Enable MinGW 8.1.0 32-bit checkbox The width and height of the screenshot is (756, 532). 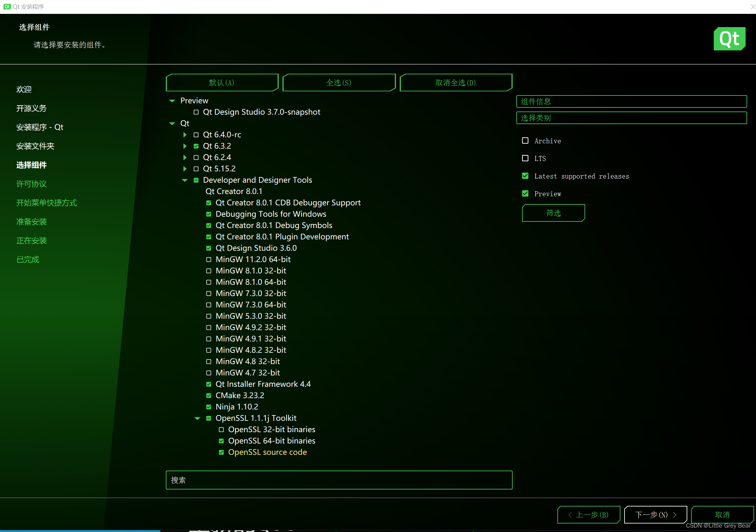209,271
